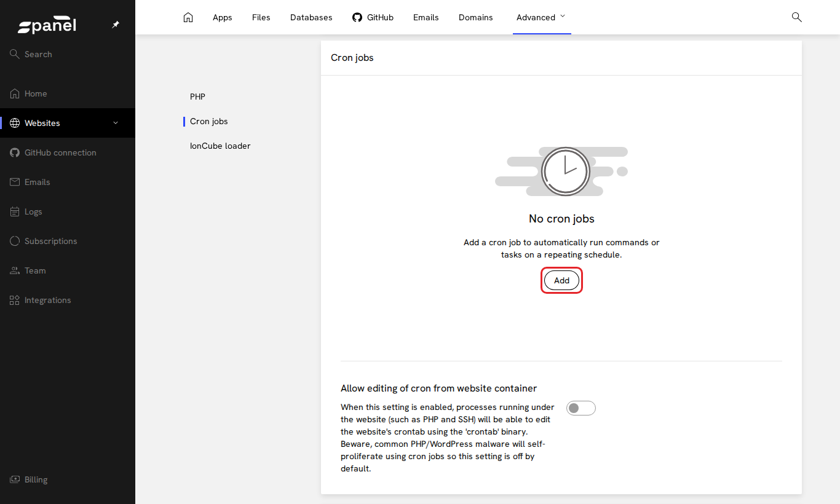Screen dimensions: 840x504
Task: Expand the Websites sidebar chevron
Action: click(x=116, y=123)
